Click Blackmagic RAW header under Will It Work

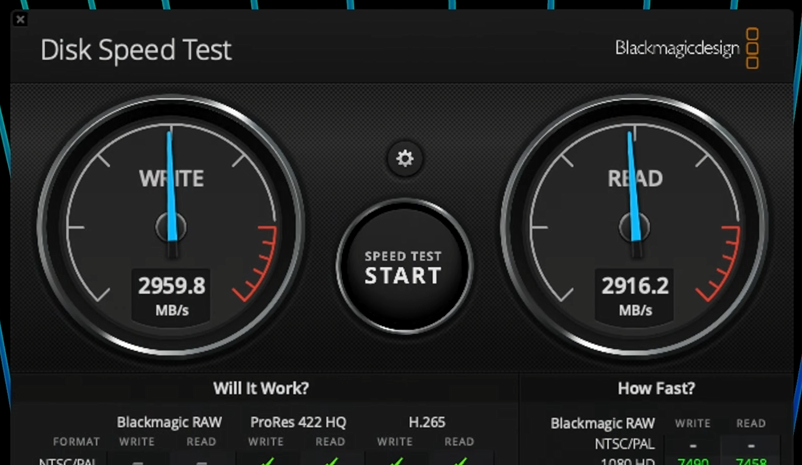pos(169,422)
